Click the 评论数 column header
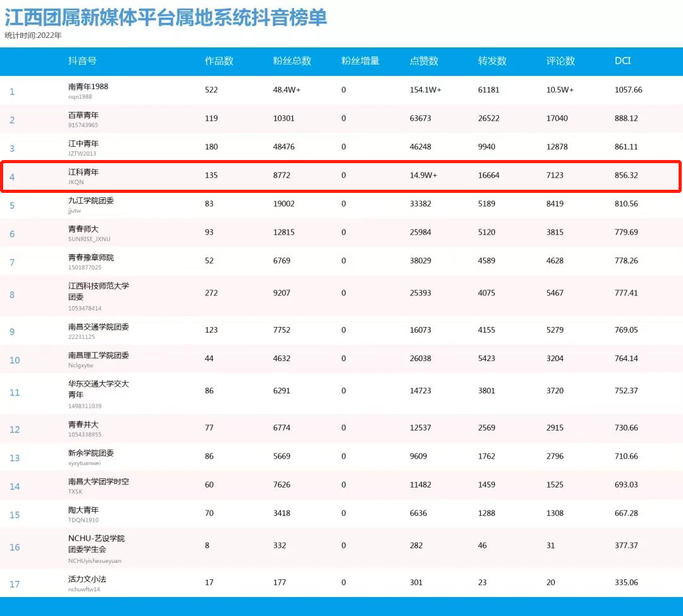This screenshot has width=683, height=616. click(560, 61)
